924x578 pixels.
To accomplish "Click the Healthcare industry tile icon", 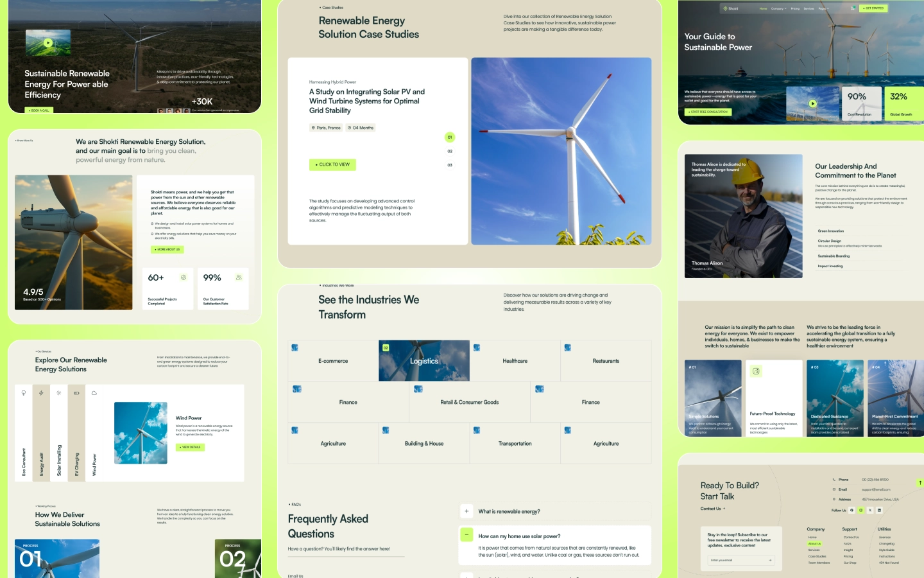I will click(x=477, y=347).
